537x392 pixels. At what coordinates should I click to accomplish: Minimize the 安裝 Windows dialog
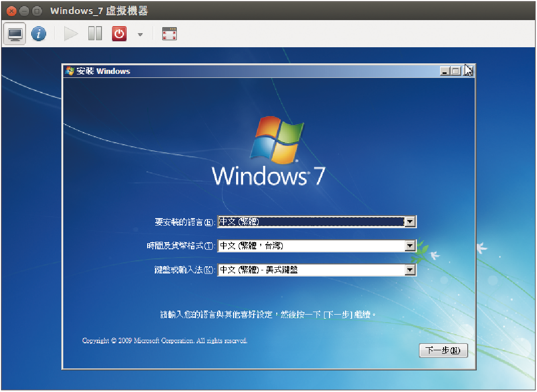coord(445,71)
